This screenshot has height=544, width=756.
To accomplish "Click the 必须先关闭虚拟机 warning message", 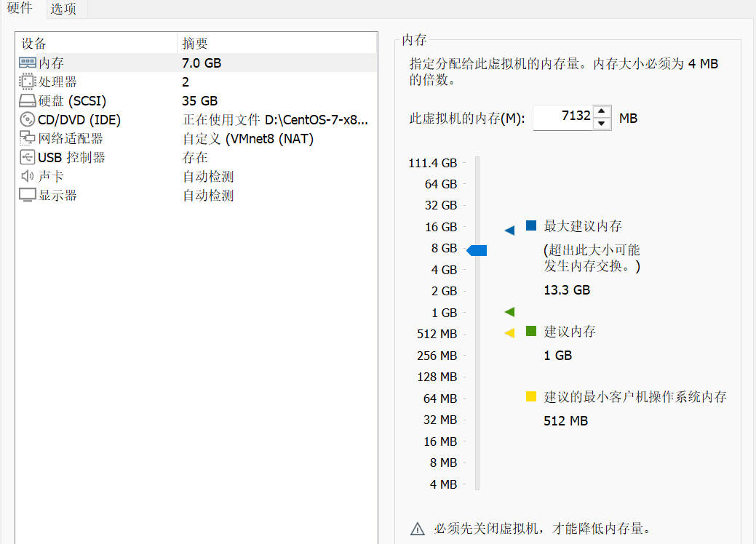I will click(542, 529).
